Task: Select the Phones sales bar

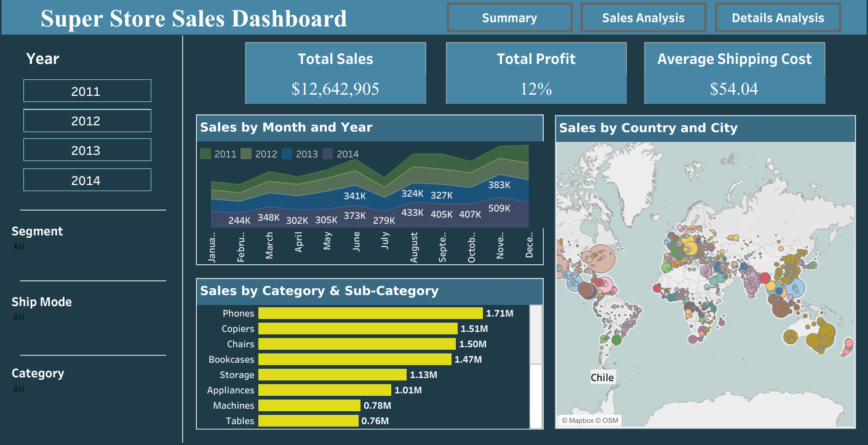Action: coord(370,313)
